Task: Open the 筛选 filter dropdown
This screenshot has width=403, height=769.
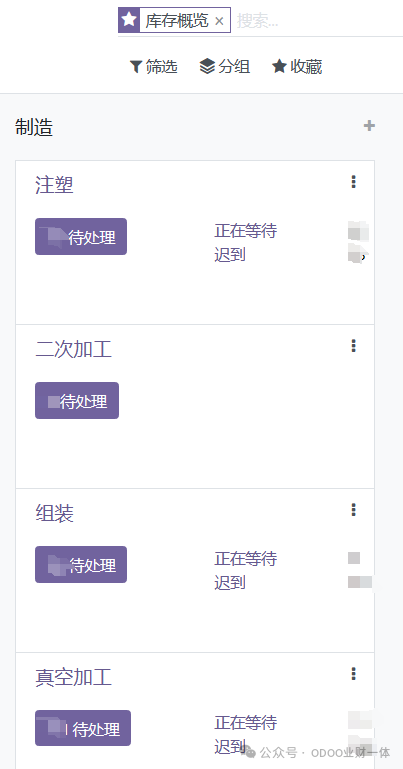Action: (153, 67)
